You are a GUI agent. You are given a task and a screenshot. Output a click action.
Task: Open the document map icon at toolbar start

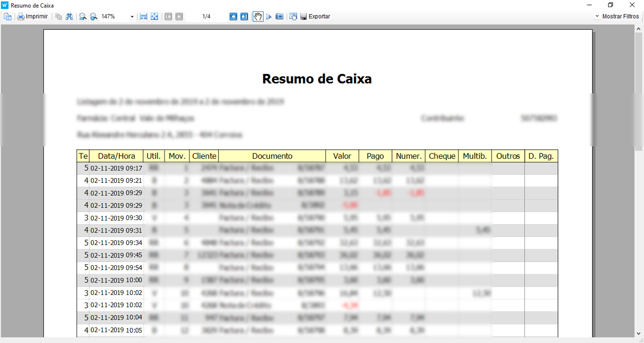(x=7, y=17)
